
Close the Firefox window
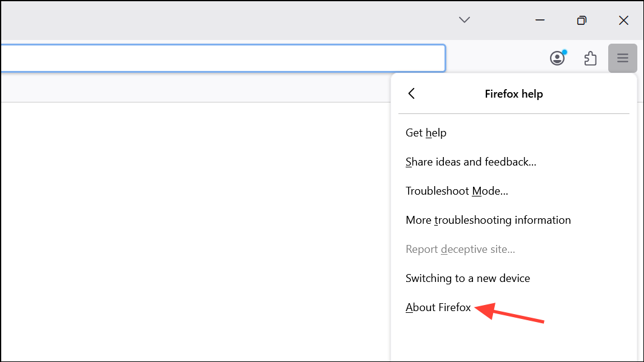pyautogui.click(x=623, y=20)
